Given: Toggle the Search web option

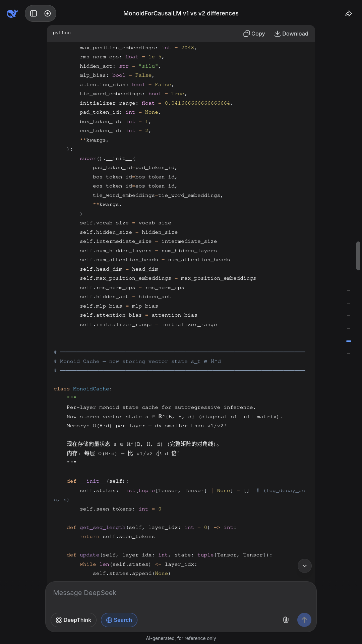Looking at the screenshot, I should coord(119,620).
